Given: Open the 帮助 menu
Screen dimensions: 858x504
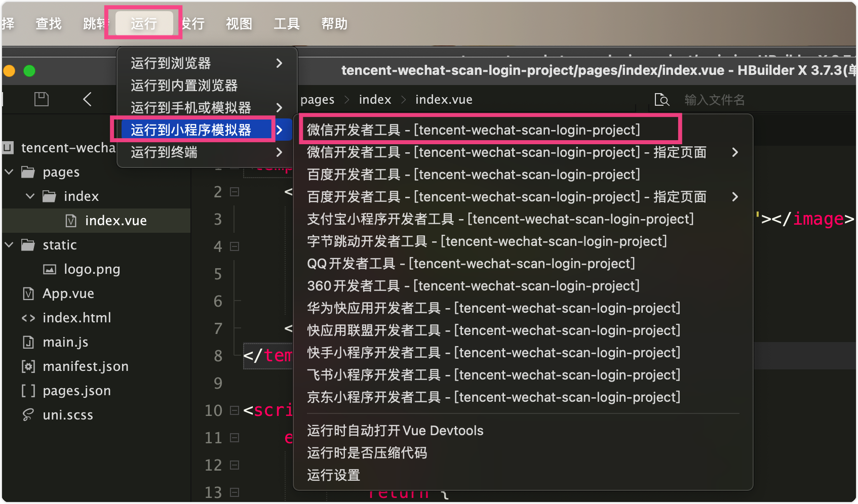Looking at the screenshot, I should point(334,23).
